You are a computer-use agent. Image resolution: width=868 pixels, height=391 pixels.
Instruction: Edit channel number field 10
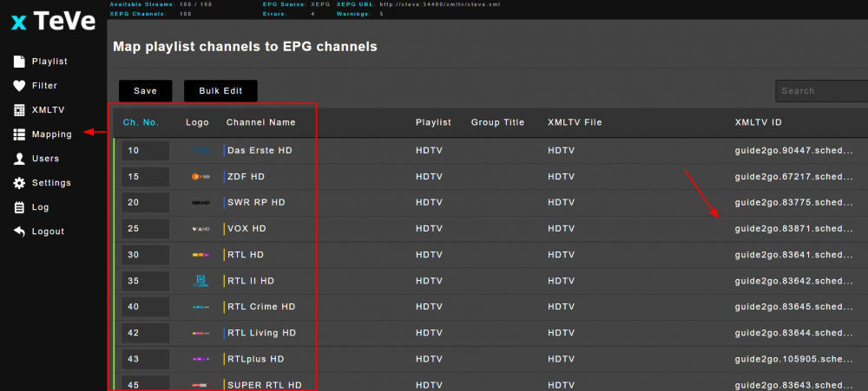(146, 151)
